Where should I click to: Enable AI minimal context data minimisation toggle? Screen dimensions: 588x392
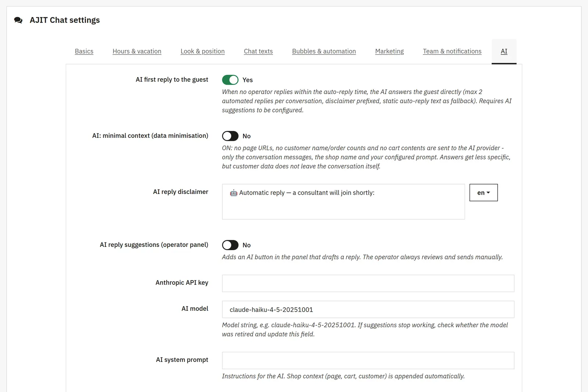[x=230, y=136]
